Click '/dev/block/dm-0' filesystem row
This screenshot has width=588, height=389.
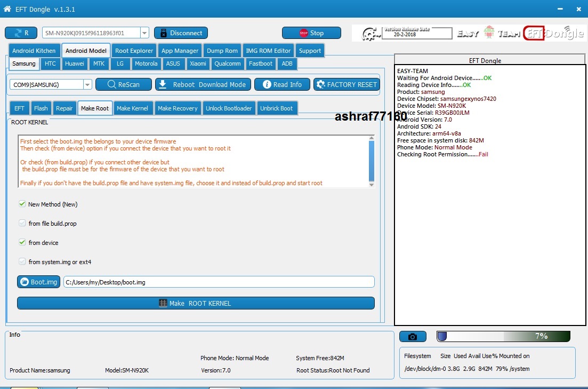click(x=467, y=369)
